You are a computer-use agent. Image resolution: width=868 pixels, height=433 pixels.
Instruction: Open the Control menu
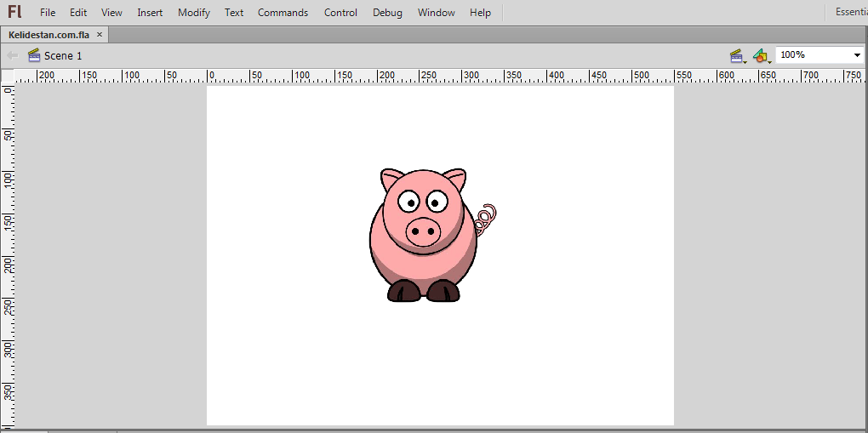tap(340, 12)
